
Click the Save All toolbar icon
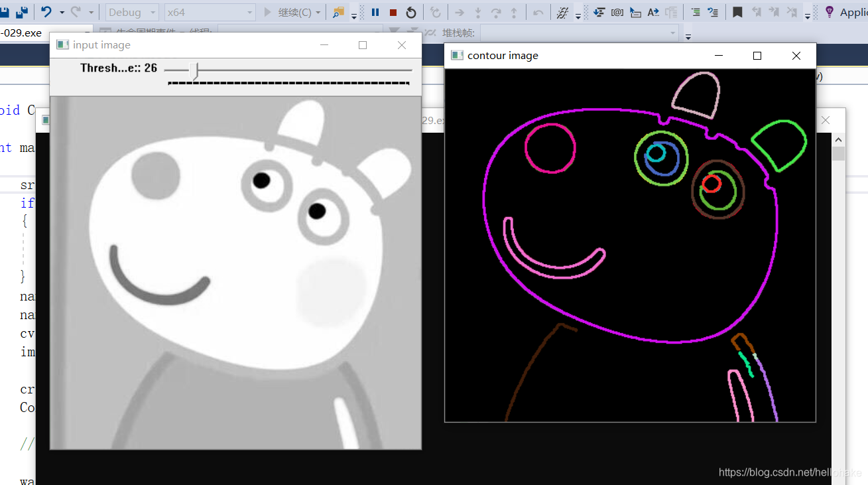(x=21, y=12)
